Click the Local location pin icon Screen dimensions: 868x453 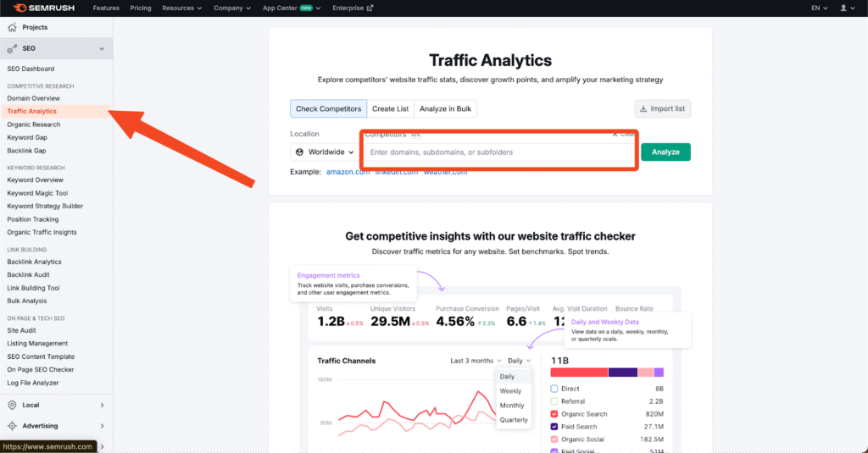tap(12, 405)
